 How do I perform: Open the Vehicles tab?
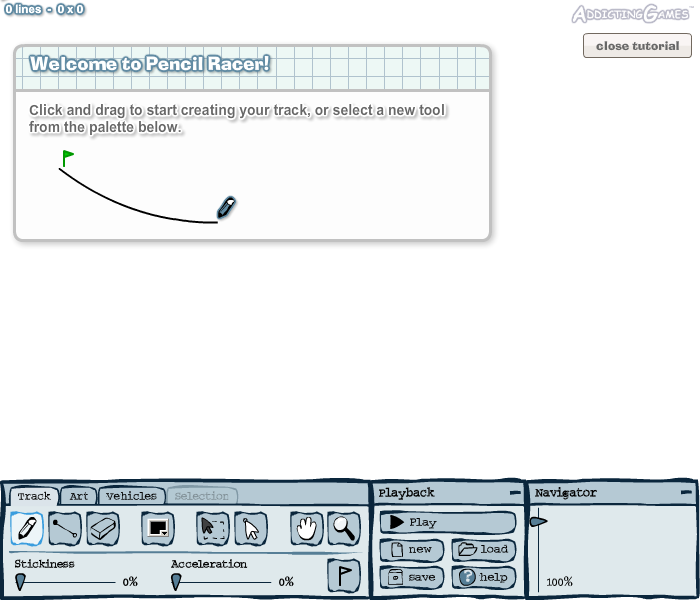click(x=132, y=496)
